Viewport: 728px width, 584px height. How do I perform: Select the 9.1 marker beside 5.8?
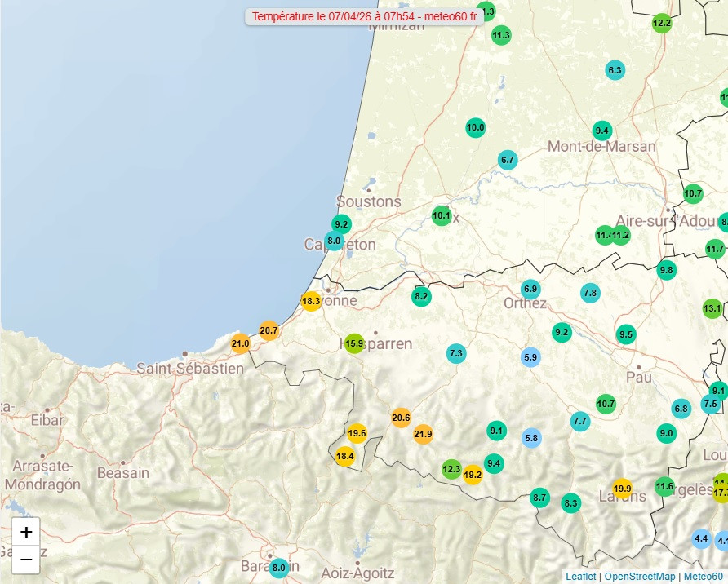click(x=496, y=431)
